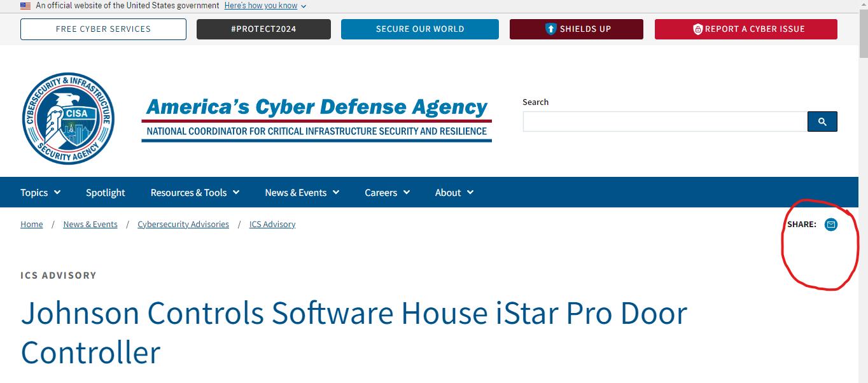This screenshot has width=868, height=383.
Task: Click the U.S. flag icon in the banner
Action: [x=24, y=5]
